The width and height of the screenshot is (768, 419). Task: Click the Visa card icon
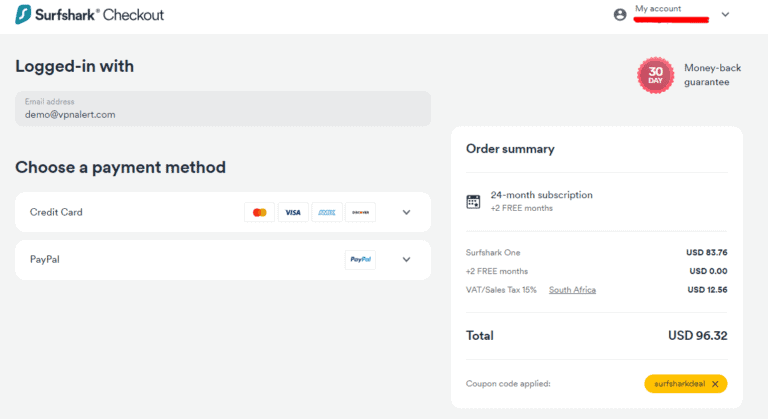[292, 212]
